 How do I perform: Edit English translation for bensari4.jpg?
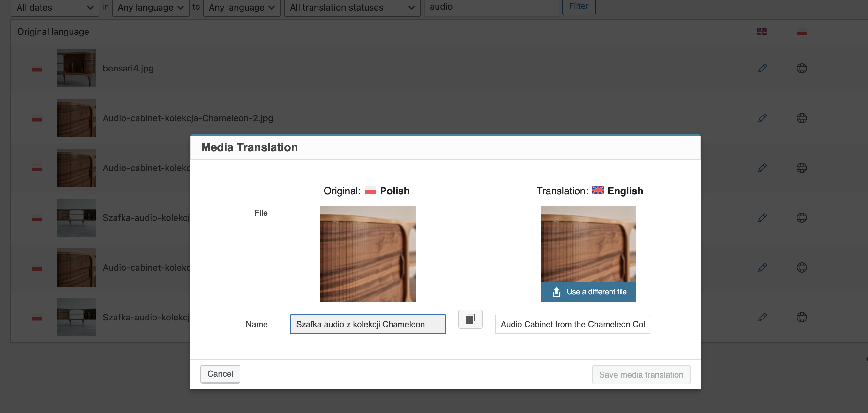click(x=762, y=68)
